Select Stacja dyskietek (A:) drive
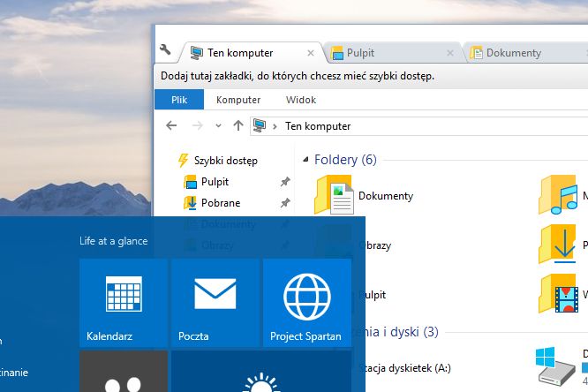588x392 pixels. 405,368
